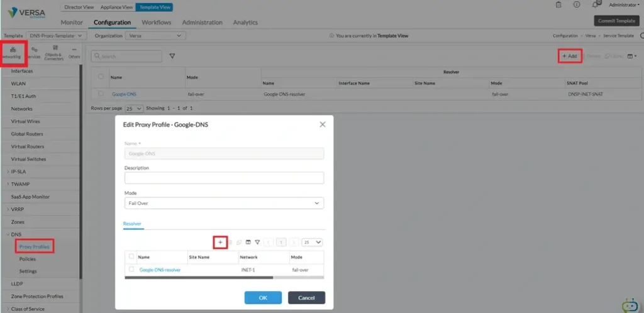Image resolution: width=644 pixels, height=313 pixels.
Task: Click the filter icon in the Resolver toolbar
Action: (x=257, y=242)
